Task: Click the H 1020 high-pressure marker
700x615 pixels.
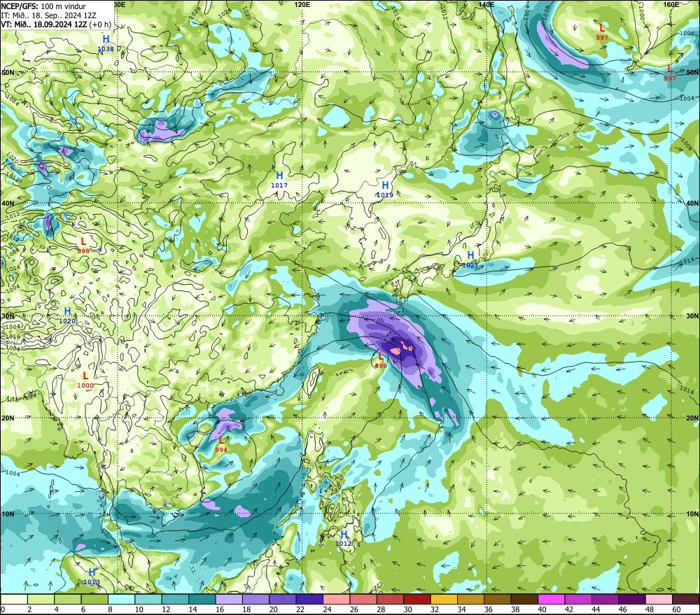Action: click(67, 315)
